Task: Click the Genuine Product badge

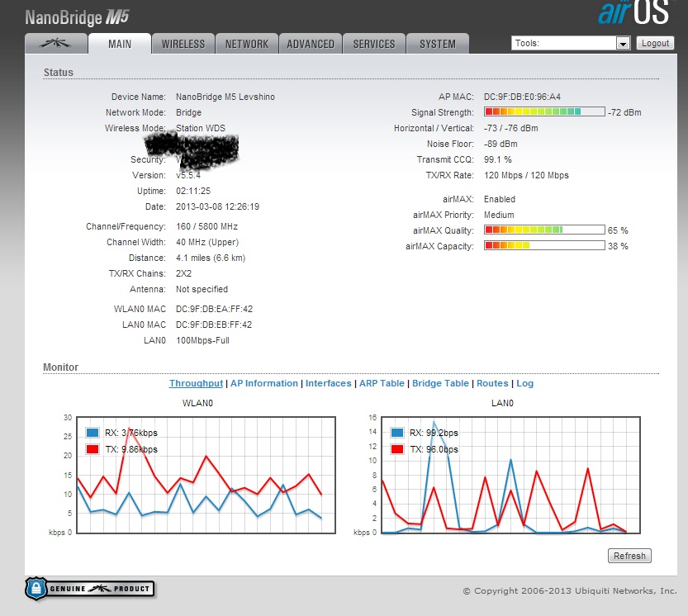Action: [x=90, y=589]
